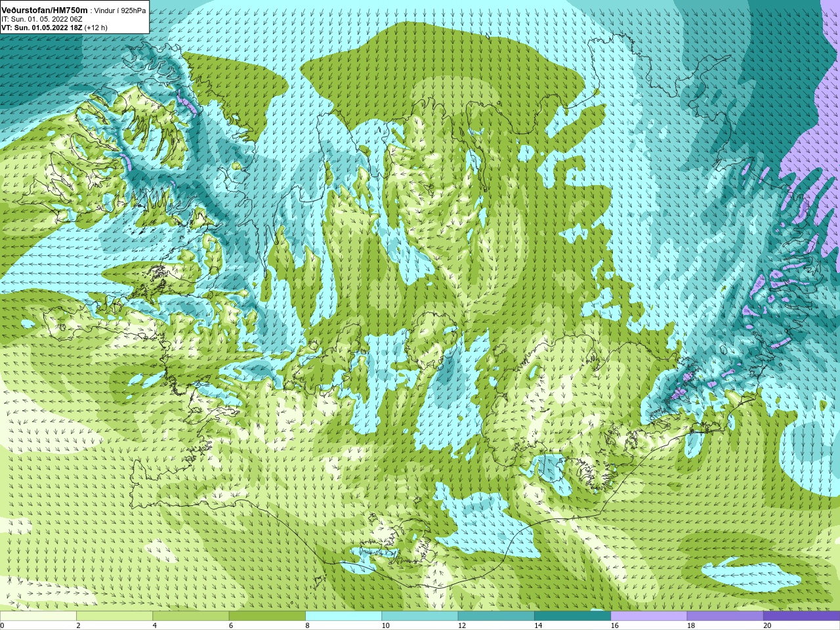Click the legend scale number '20'
This screenshot has width=840, height=630.
(767, 625)
